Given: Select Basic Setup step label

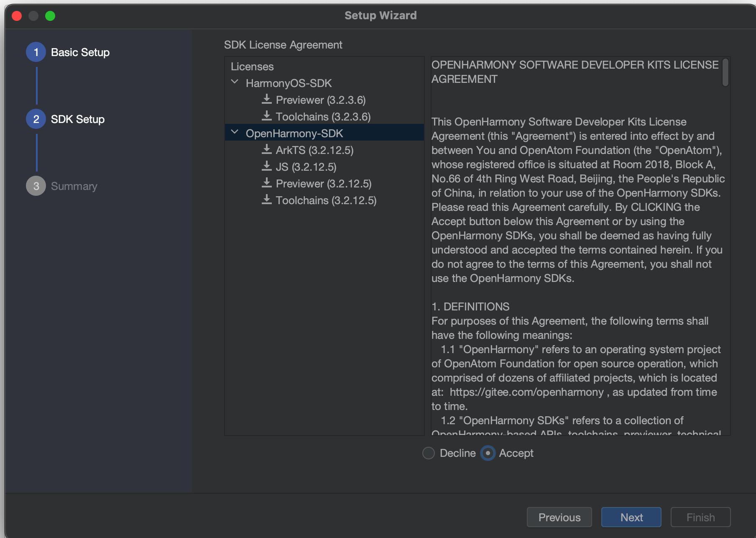Looking at the screenshot, I should click(80, 52).
